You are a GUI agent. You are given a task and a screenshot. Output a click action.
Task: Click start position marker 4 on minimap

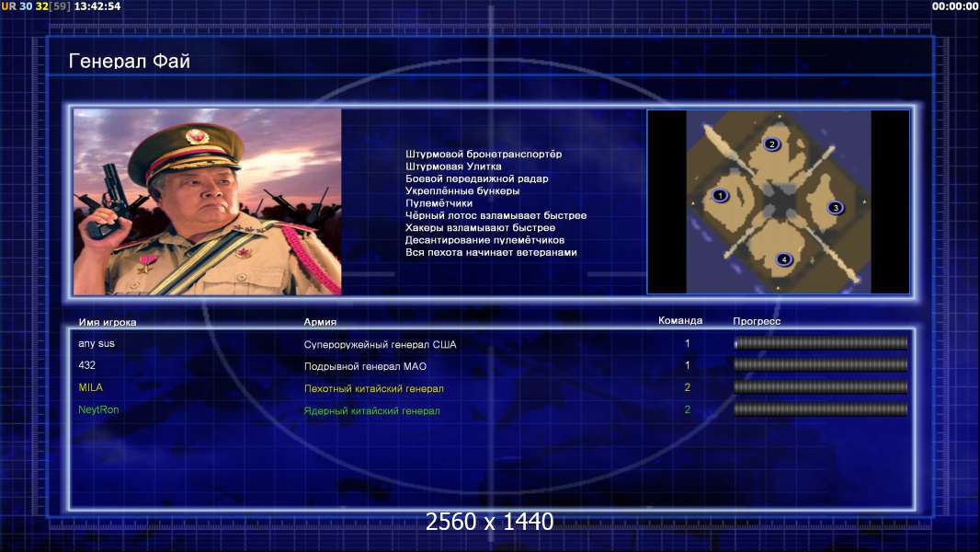pyautogui.click(x=784, y=259)
